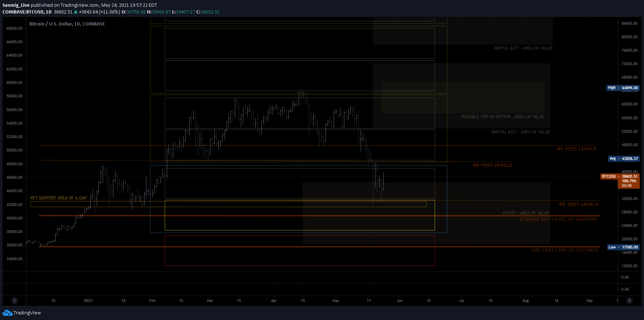The width and height of the screenshot is (644, 320).
Task: Click the May label on time axis
Action: point(336,301)
